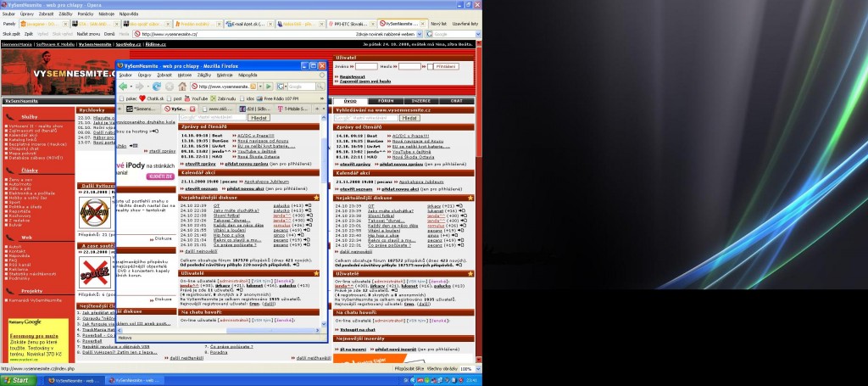Click the VyHození crossed logo thumbnail
This screenshot has width=868, height=386.
[x=94, y=213]
